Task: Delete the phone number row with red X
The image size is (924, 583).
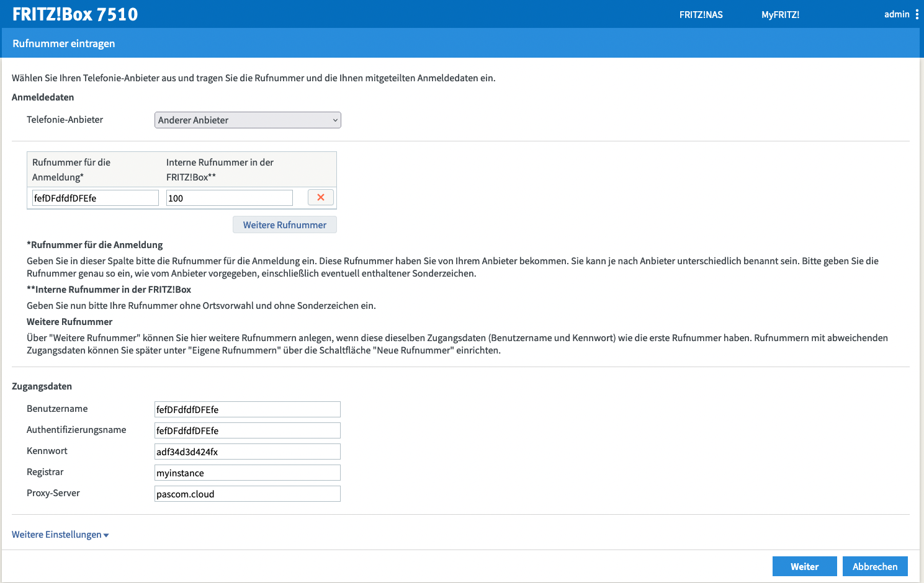Action: pos(321,197)
